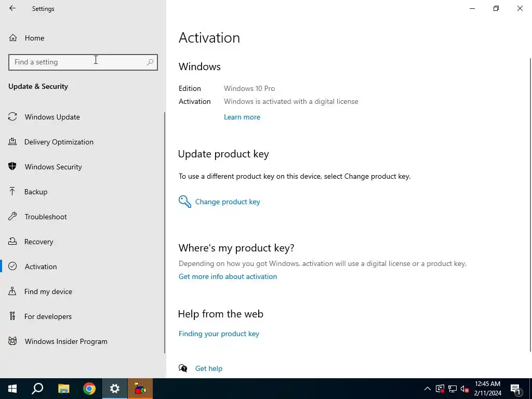Focus the Find a setting search box
Viewport: 532px width, 399px height.
click(x=83, y=62)
